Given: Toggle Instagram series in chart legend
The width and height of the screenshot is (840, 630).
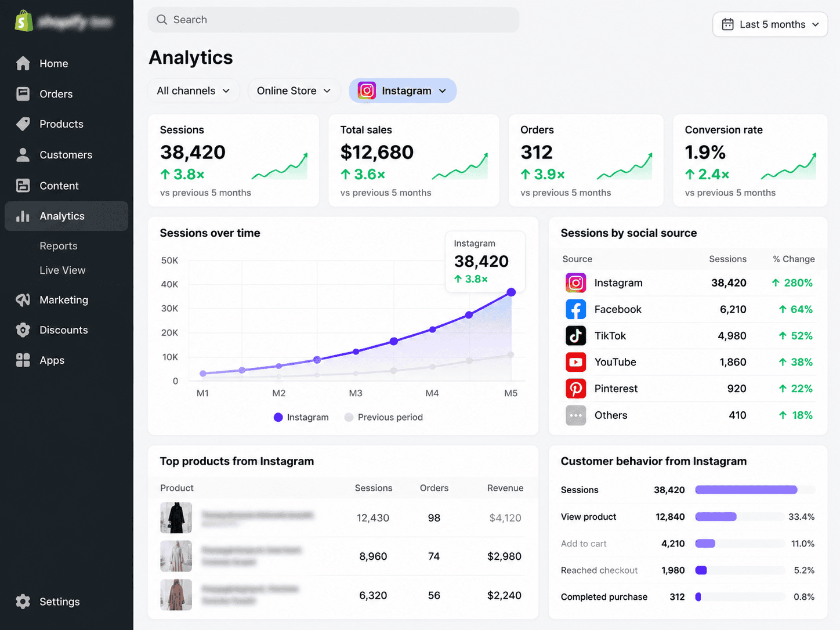Looking at the screenshot, I should (x=301, y=417).
